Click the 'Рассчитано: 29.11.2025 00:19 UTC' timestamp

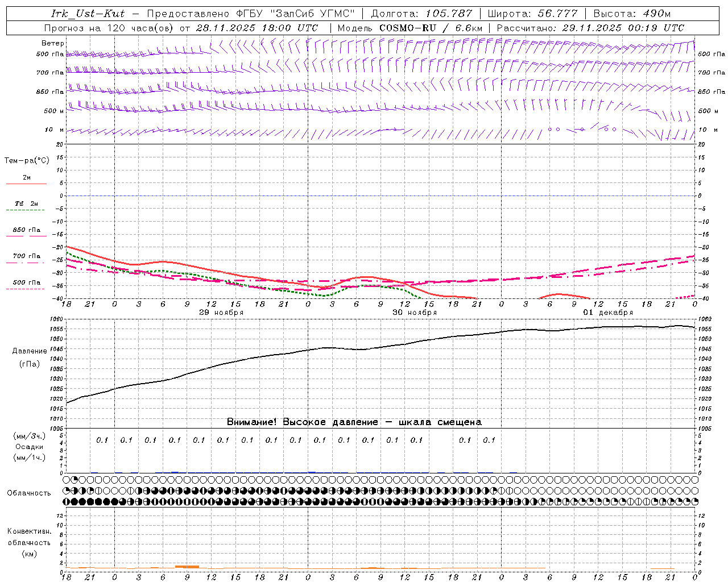[x=590, y=28]
